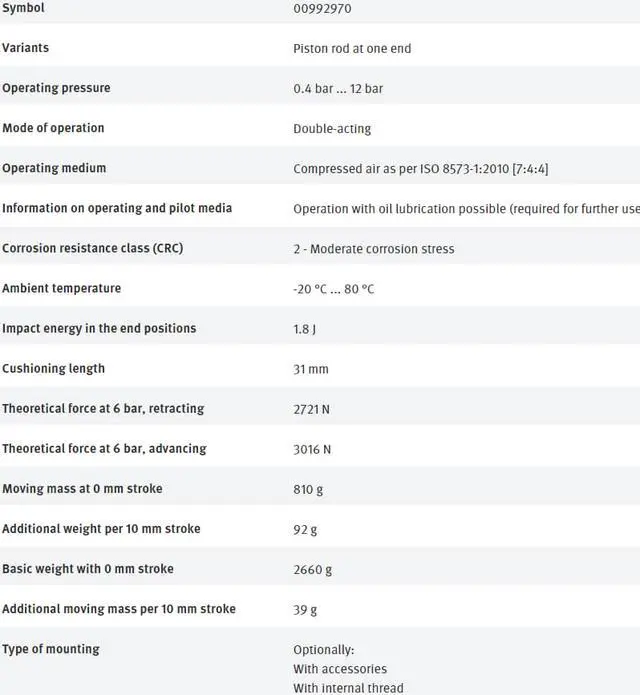Click the oil lubrication information text

click(466, 209)
